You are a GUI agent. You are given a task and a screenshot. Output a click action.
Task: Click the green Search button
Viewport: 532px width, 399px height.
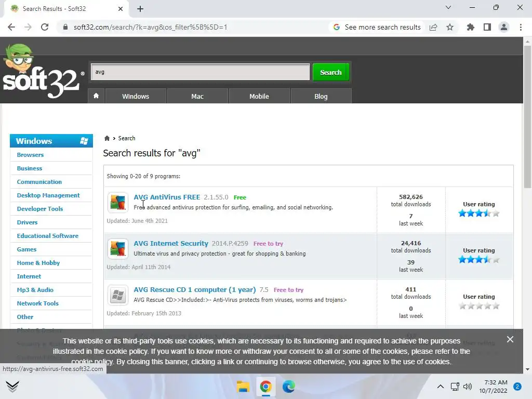[x=331, y=72]
